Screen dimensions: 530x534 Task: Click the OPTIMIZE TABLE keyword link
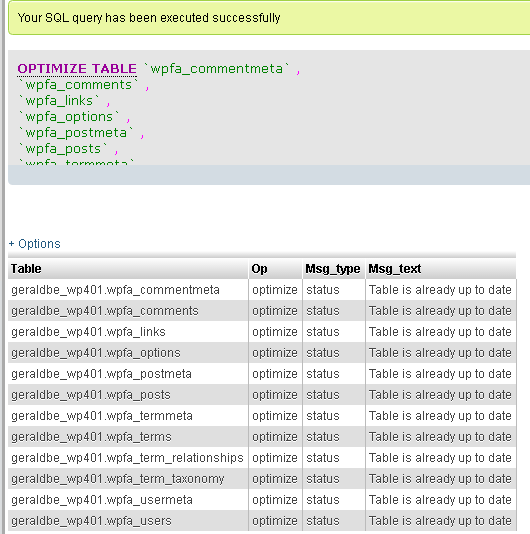click(x=77, y=69)
